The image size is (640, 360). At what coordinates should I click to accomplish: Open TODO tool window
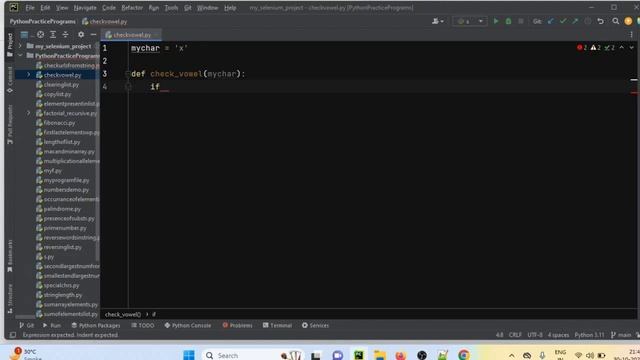pyautogui.click(x=143, y=325)
